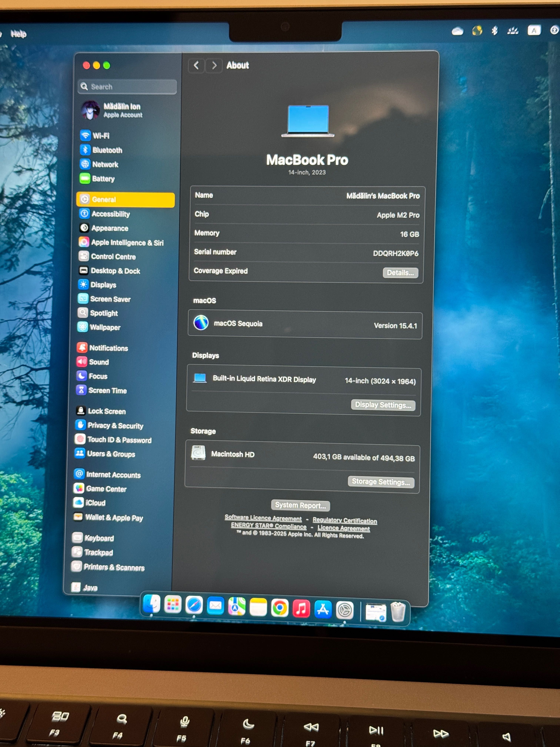Viewport: 560px width, 747px height.
Task: Open App Store from the Dock
Action: [323, 610]
